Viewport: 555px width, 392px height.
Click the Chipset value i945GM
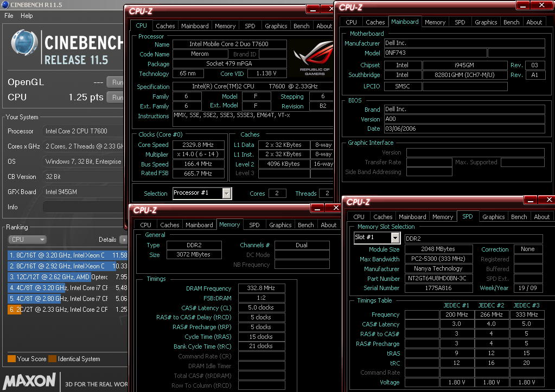(465, 65)
